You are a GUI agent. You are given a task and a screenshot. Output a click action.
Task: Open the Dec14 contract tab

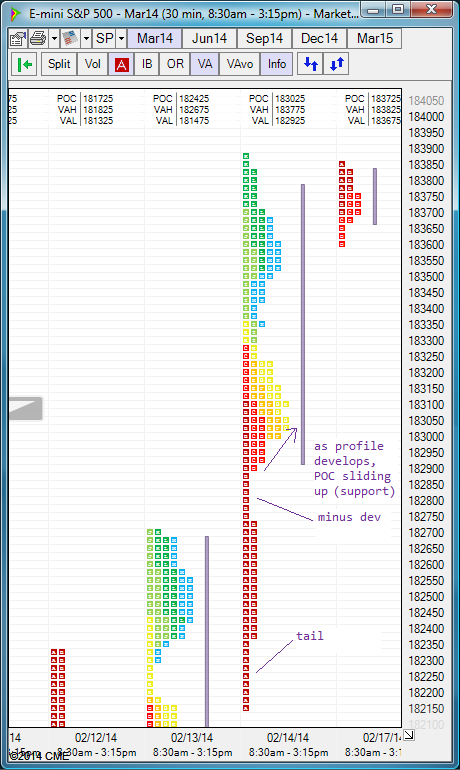coord(319,38)
